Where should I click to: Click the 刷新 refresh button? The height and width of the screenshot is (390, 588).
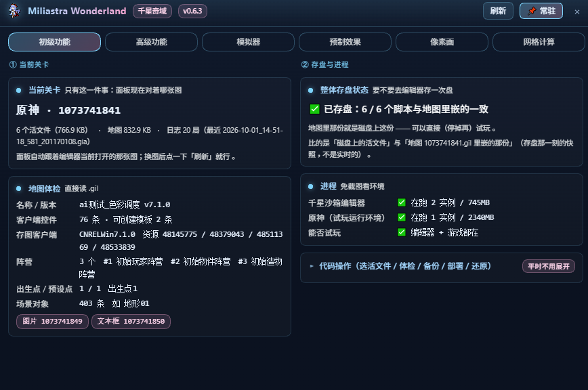pos(498,11)
